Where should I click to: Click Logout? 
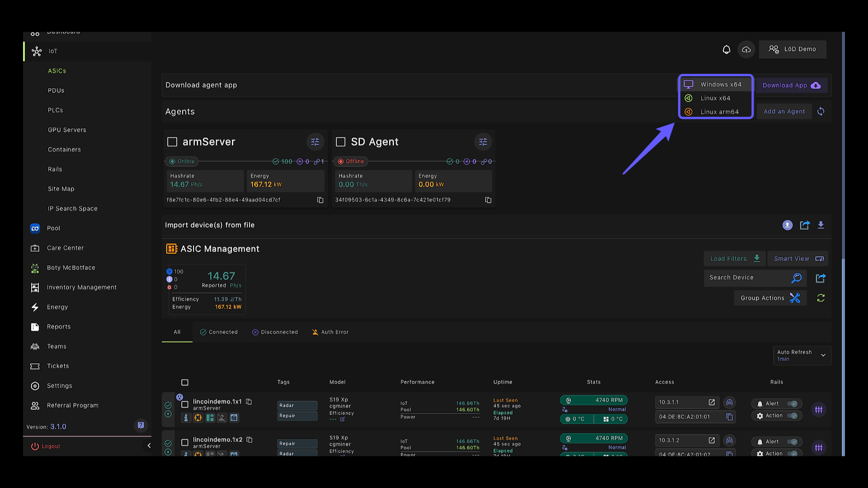(45, 446)
